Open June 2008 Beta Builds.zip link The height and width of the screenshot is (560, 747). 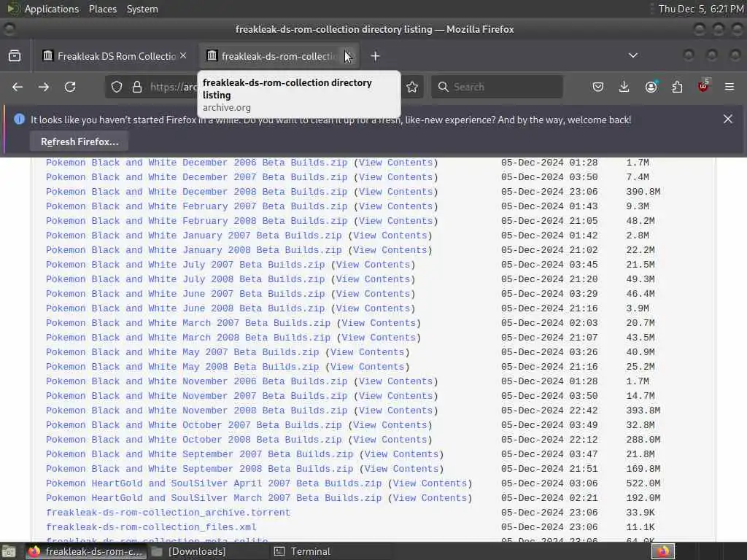(x=185, y=308)
